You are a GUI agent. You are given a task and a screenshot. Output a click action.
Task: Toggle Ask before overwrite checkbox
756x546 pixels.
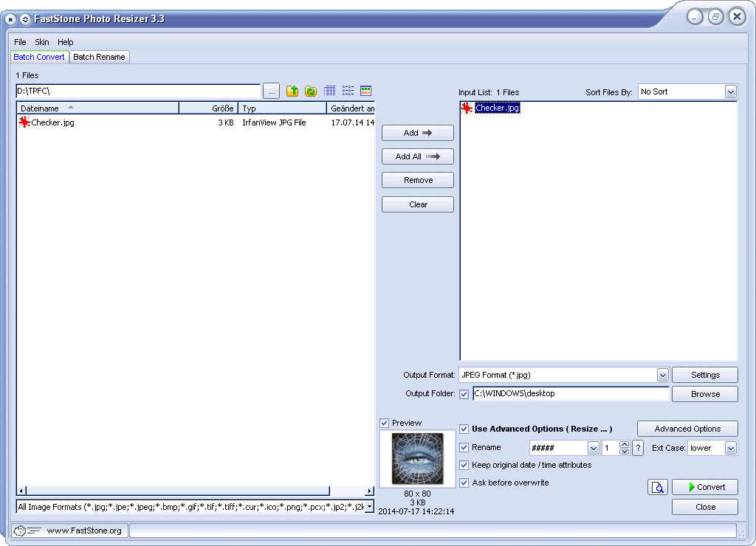[x=464, y=483]
